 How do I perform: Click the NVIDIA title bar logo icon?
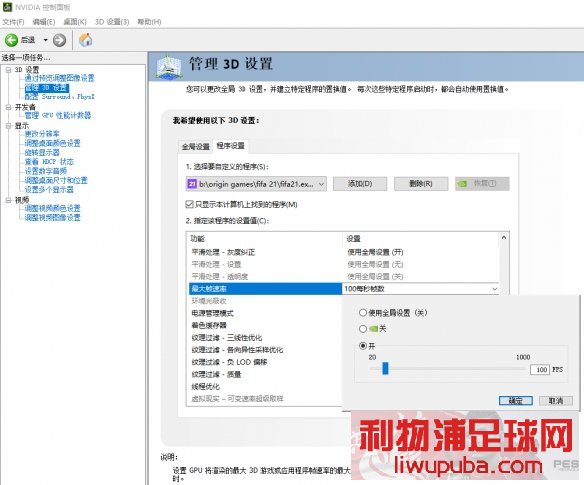[x=7, y=7]
